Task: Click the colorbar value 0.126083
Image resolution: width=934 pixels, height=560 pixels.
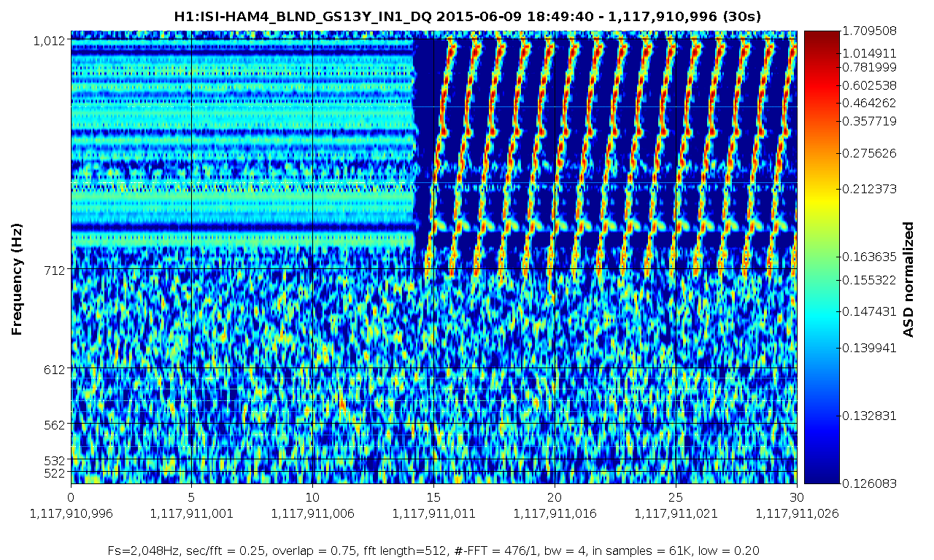Action: 870,483
